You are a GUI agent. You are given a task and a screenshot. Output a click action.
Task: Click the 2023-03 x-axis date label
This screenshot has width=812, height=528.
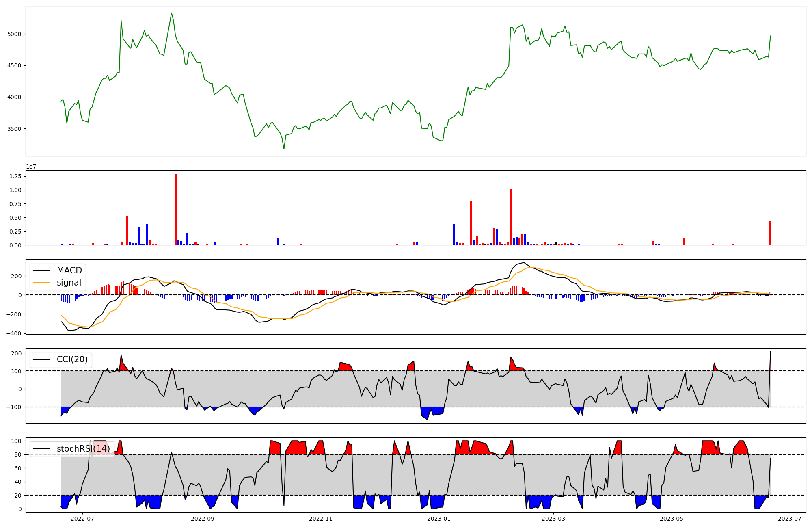(553, 519)
